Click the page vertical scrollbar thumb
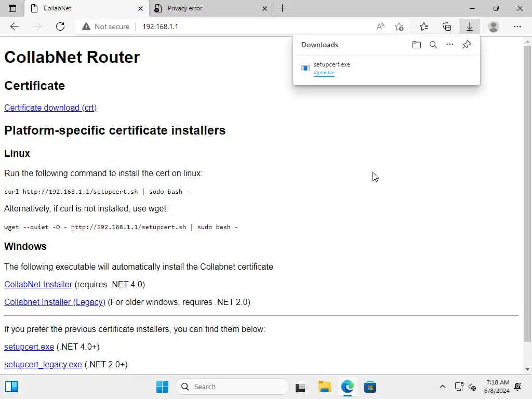The image size is (532, 399). pos(527,193)
